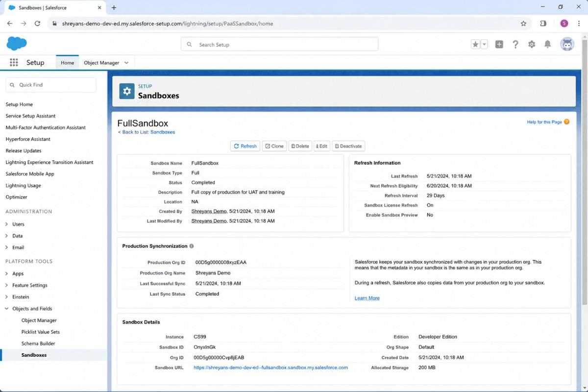
Task: Bookmark this page with the star icon
Action: click(523, 24)
